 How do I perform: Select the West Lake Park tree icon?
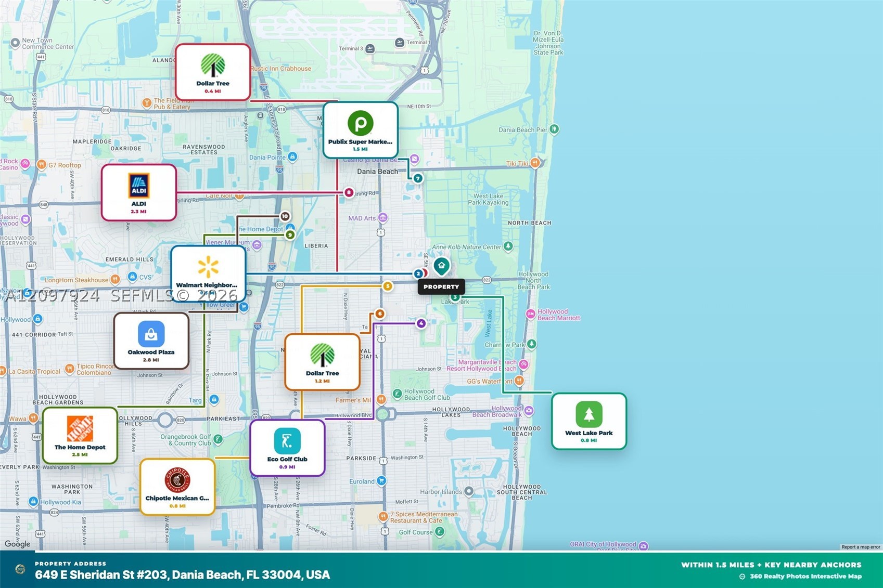point(589,414)
